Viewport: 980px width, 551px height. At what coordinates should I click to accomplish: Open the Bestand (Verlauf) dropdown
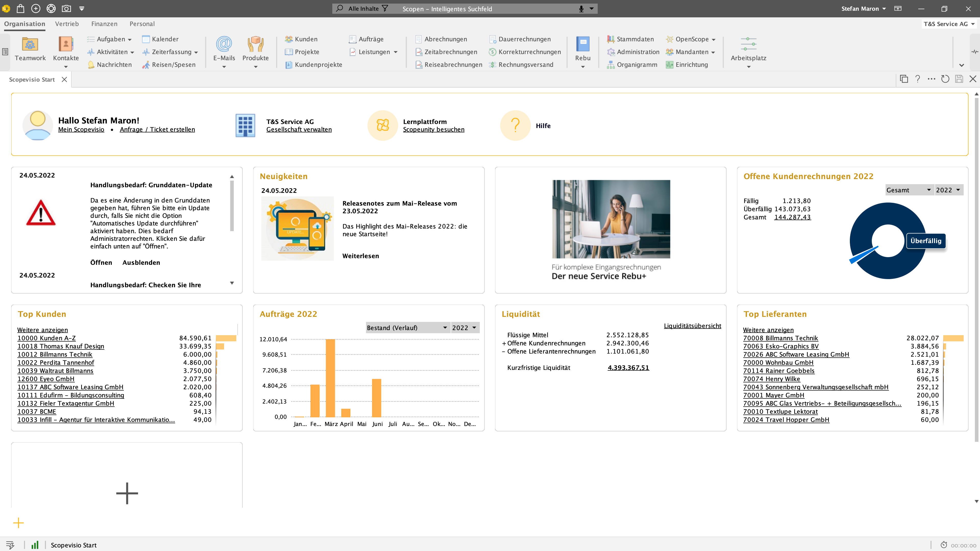(407, 327)
